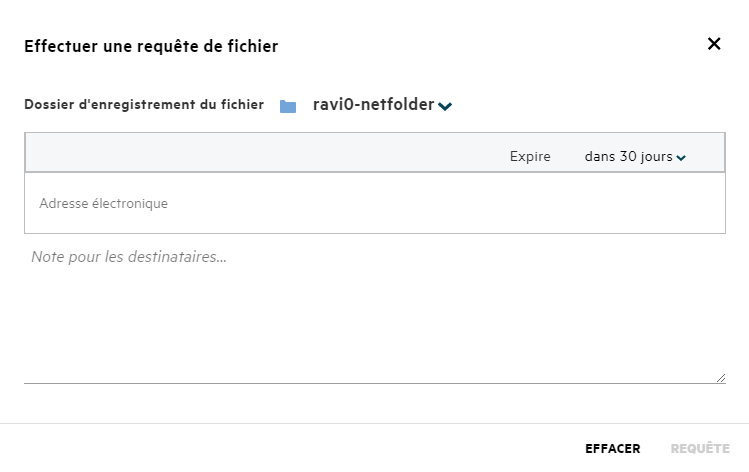Open the "dans 30 jours" expiration dropdown
The height and width of the screenshot is (472, 749).
tap(628, 157)
